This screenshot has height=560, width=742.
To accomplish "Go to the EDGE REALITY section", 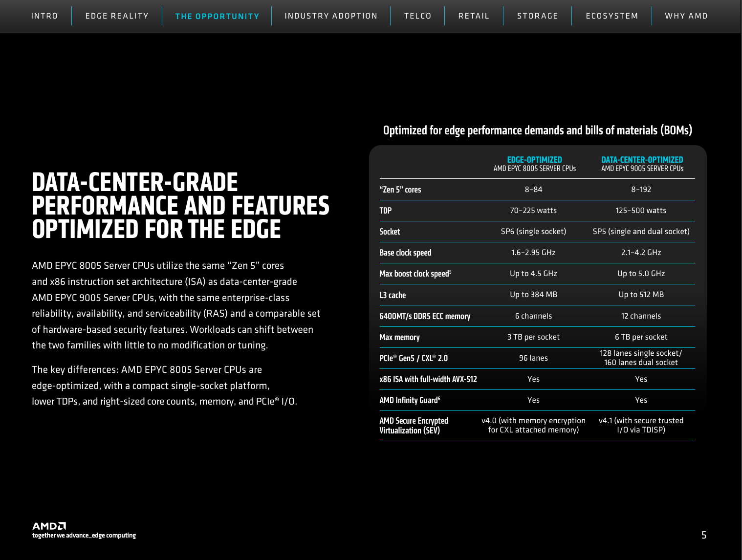I will pyautogui.click(x=117, y=16).
